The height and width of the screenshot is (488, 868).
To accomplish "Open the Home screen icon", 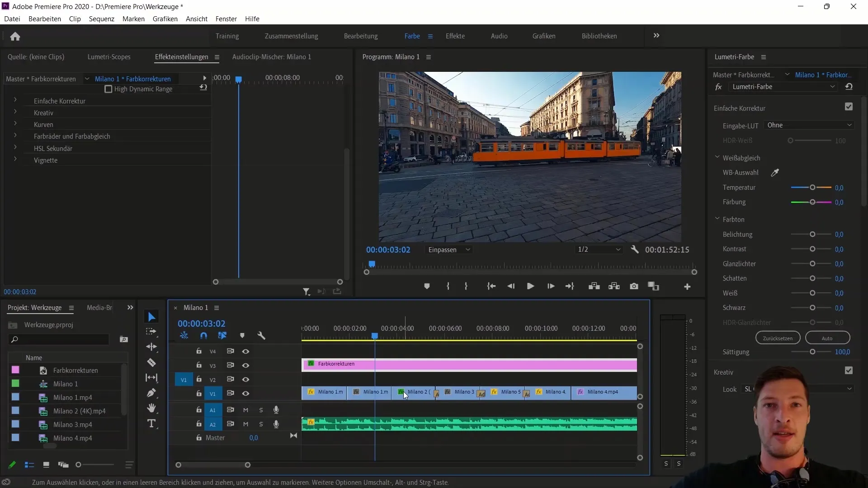I will 15,36.
